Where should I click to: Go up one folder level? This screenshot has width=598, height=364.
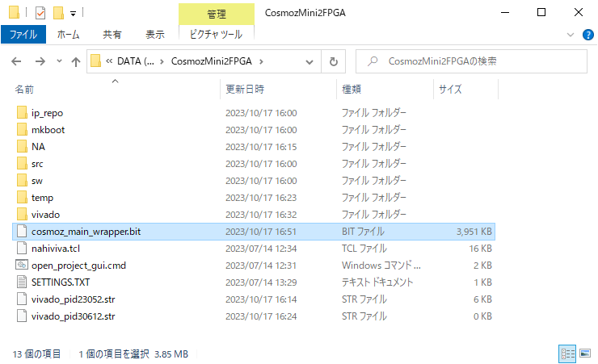coord(76,61)
